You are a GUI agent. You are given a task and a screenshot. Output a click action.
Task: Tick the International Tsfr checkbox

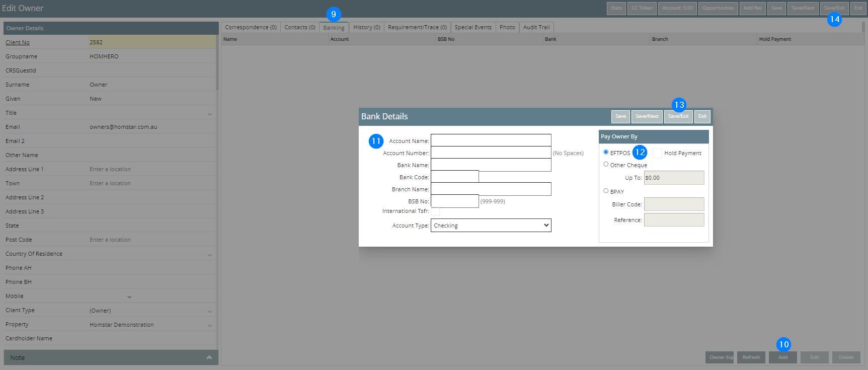point(435,211)
